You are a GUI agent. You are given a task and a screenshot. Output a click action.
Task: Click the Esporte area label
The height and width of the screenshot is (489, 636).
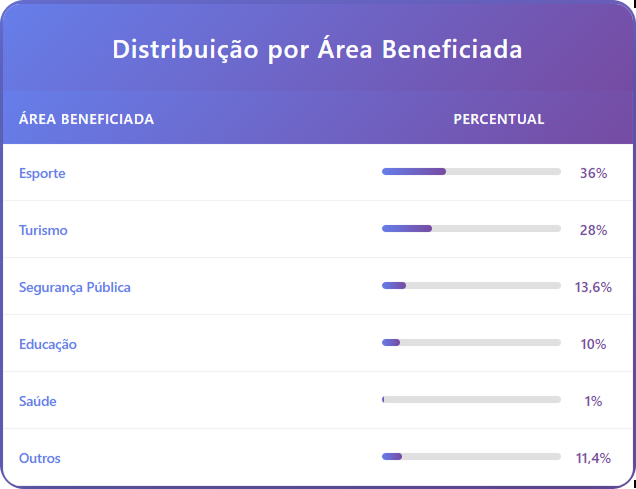coord(42,173)
